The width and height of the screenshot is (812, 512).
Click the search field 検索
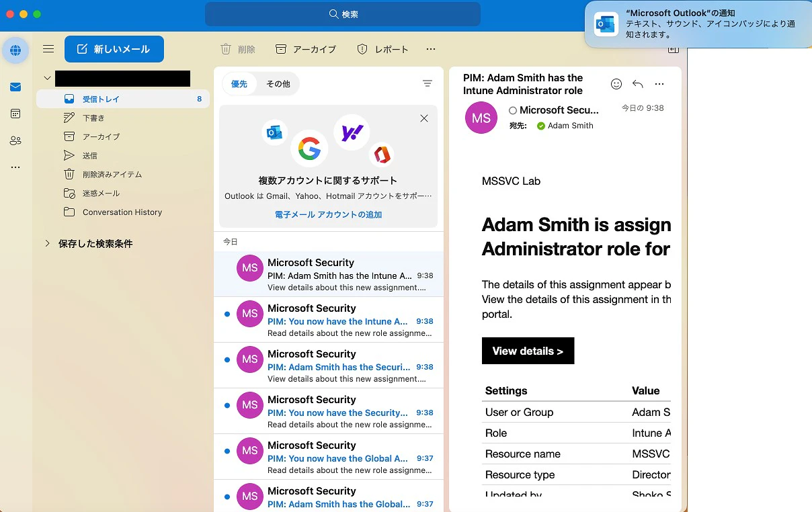[x=343, y=14]
